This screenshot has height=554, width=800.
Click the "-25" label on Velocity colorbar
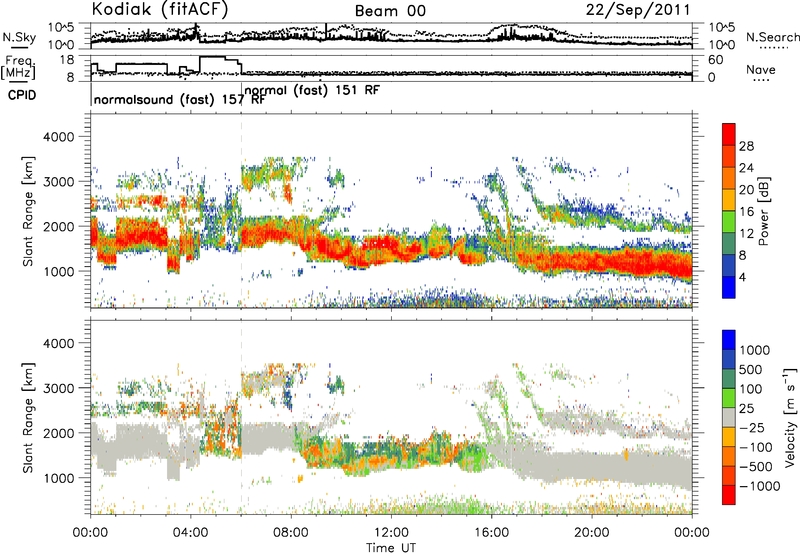click(751, 428)
